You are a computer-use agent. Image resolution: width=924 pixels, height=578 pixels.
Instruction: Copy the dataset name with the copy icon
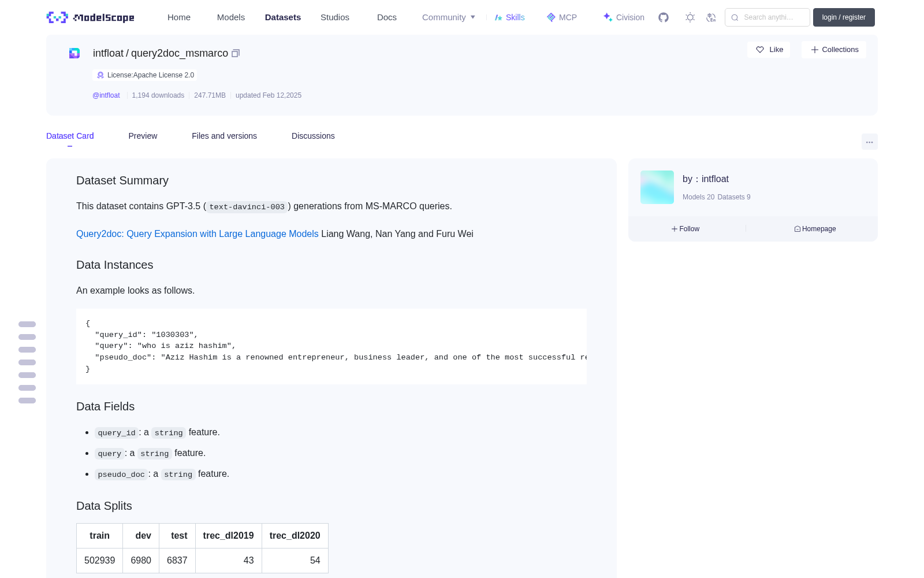236,53
